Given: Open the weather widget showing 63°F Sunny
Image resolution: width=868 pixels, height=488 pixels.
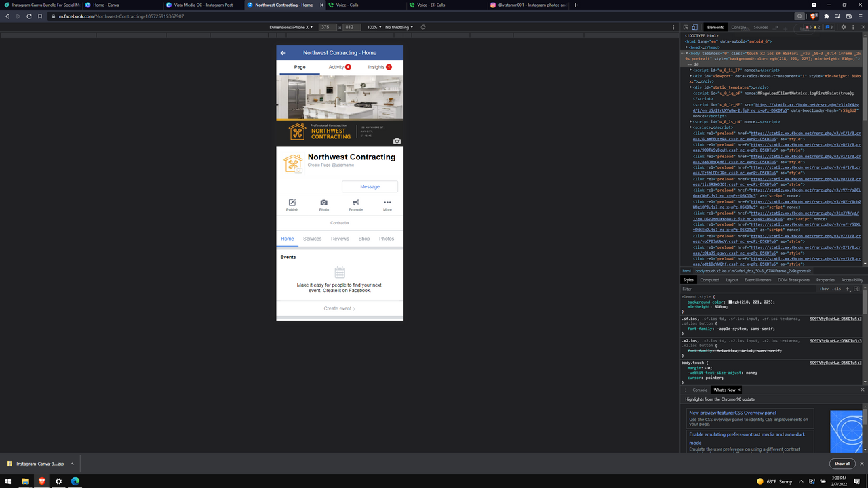Looking at the screenshot, I should click(774, 481).
